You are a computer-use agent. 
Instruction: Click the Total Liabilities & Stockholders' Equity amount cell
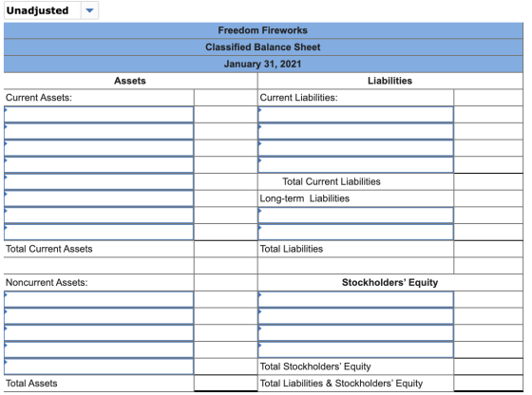(x=488, y=384)
